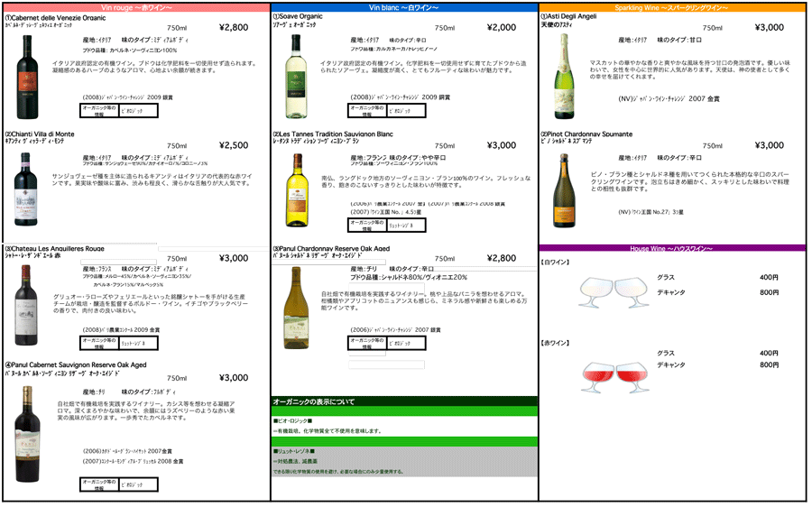
Task: Select the Les Tannes Sauvignon Blanc bottle image
Action: click(x=297, y=190)
